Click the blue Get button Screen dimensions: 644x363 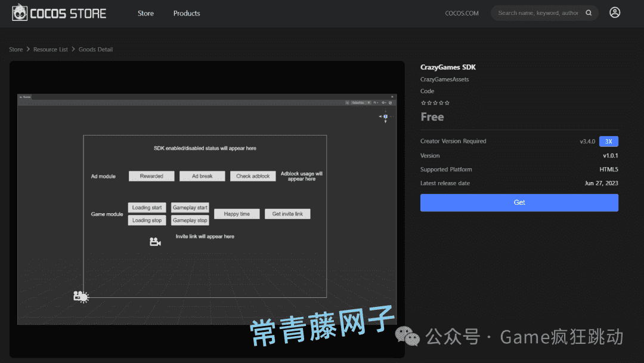point(519,202)
